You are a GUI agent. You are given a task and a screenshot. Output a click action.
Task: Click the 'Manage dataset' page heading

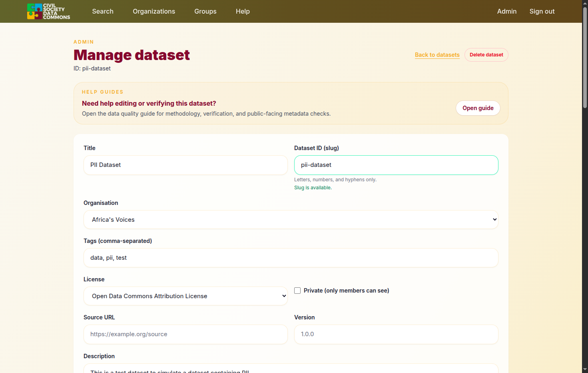[x=132, y=55]
